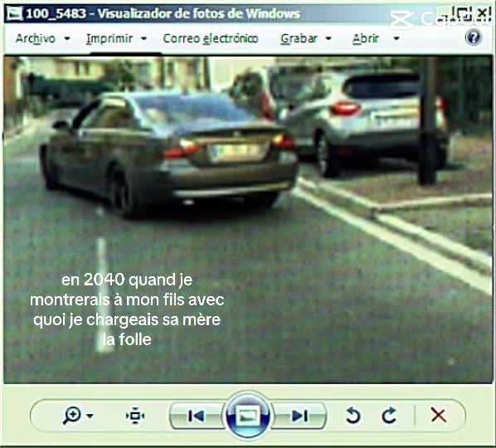Open the help question mark icon
Image resolution: width=496 pixels, height=448 pixels.
pyautogui.click(x=474, y=37)
